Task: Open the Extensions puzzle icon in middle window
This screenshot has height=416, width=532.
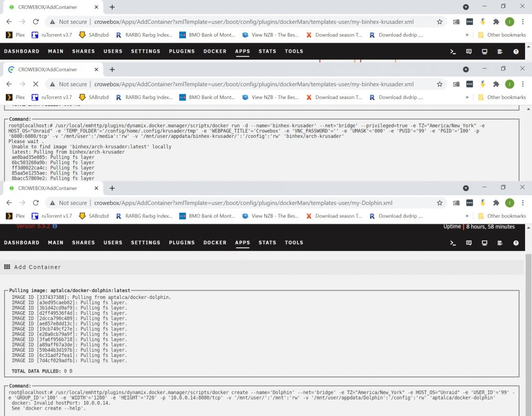Action: click(496, 84)
